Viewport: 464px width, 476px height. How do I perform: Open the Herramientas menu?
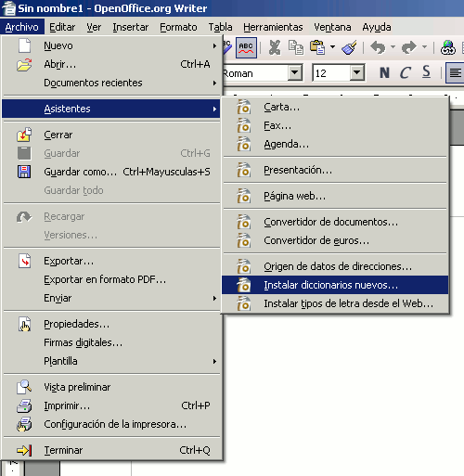point(273,27)
